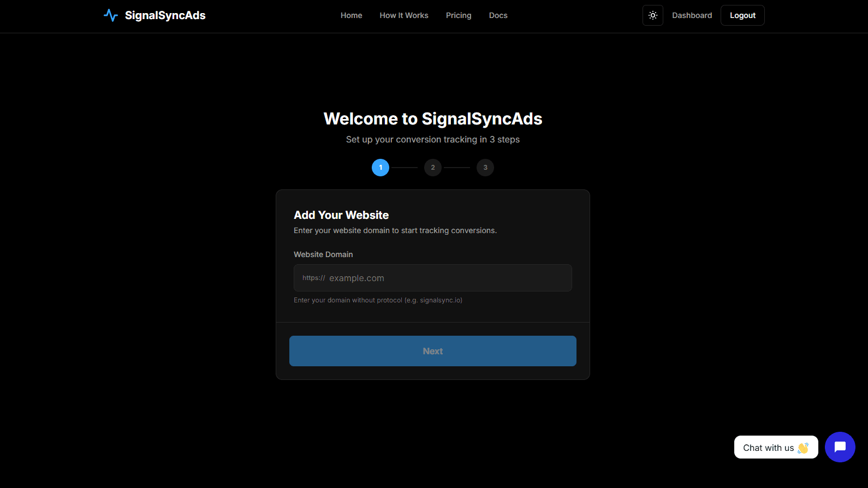This screenshot has width=868, height=488.
Task: Click the 'Add Your Website' heading
Action: coord(341,215)
